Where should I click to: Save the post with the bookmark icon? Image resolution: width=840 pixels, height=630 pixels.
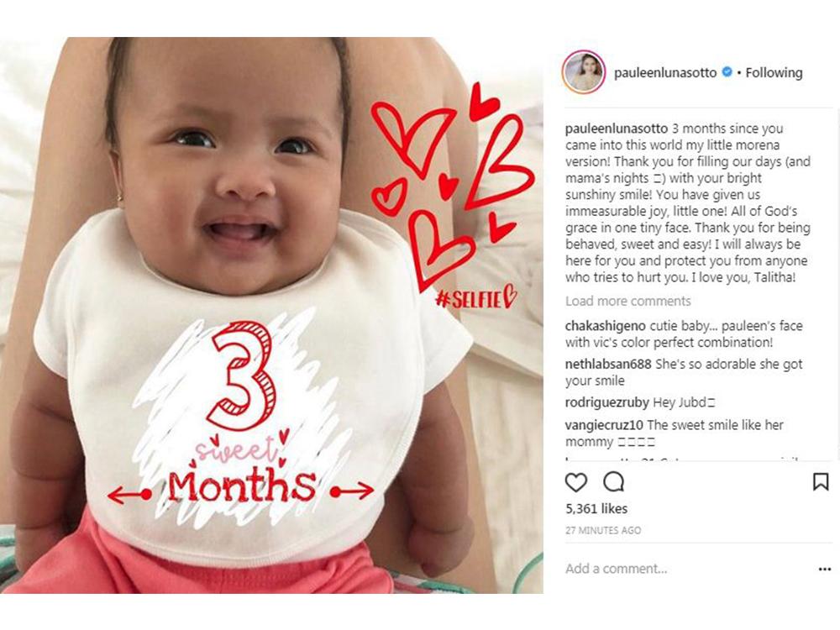[x=820, y=481]
